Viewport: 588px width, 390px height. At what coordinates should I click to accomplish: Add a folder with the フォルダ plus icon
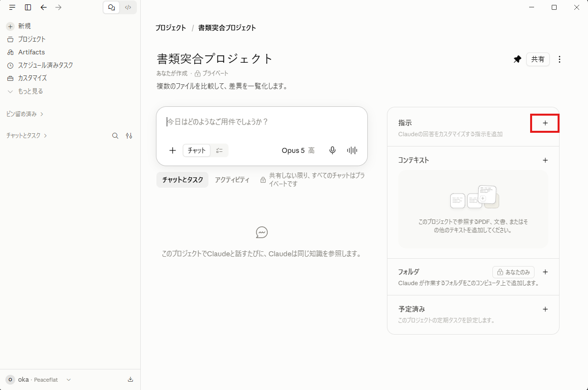click(x=545, y=272)
